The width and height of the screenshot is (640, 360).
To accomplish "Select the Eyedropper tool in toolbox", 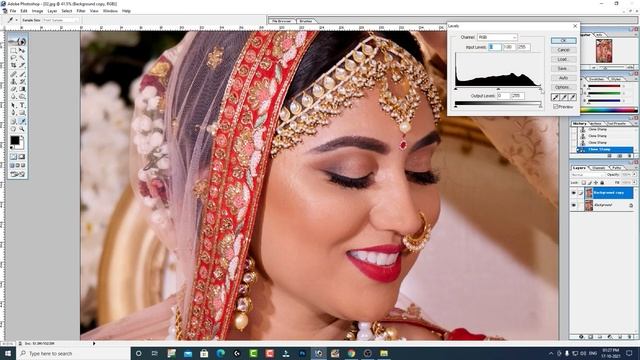I will click(x=22, y=121).
